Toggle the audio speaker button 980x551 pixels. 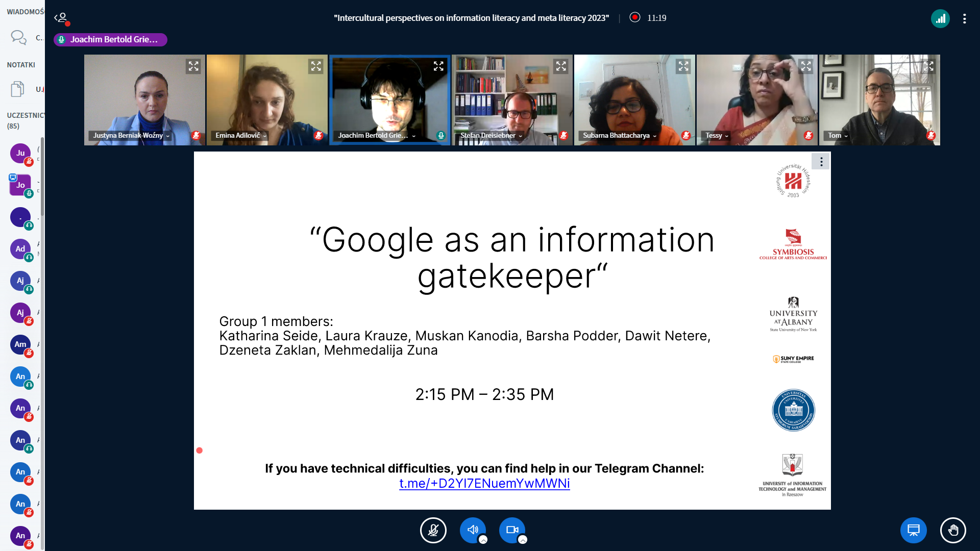pos(473,530)
